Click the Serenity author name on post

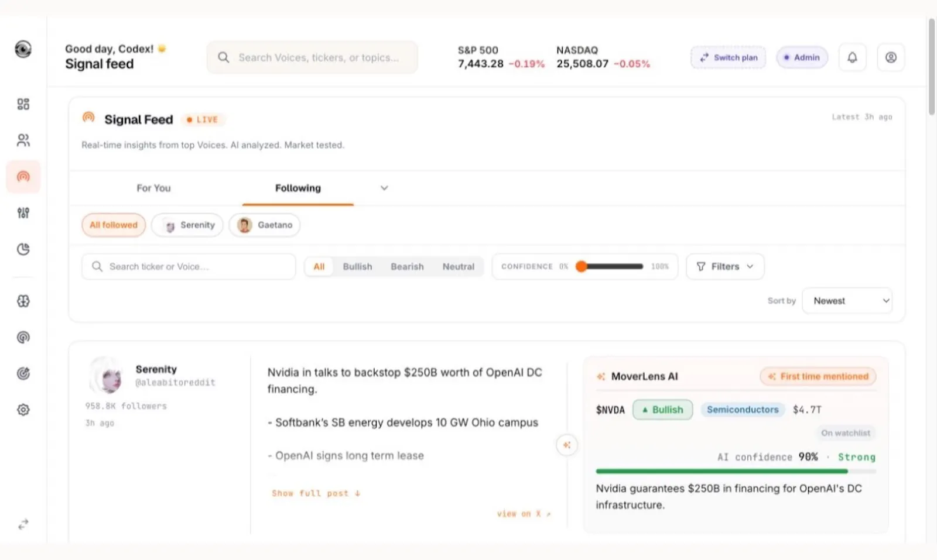click(x=156, y=369)
